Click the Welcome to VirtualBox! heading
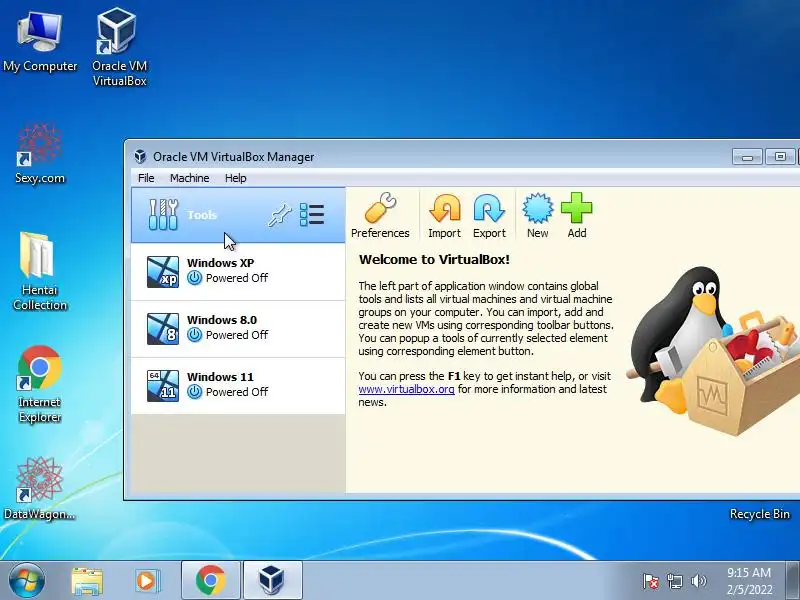This screenshot has height=600, width=800. click(434, 259)
